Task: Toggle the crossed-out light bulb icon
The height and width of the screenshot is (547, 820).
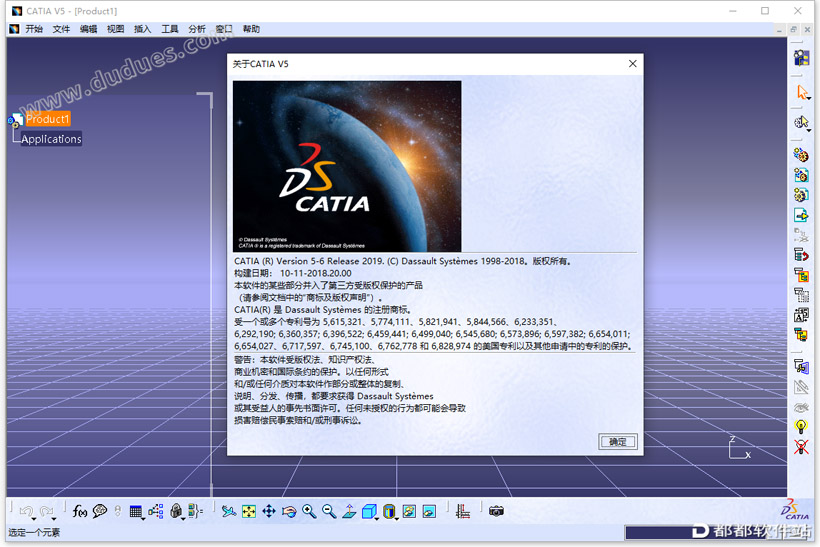Action: (x=801, y=447)
